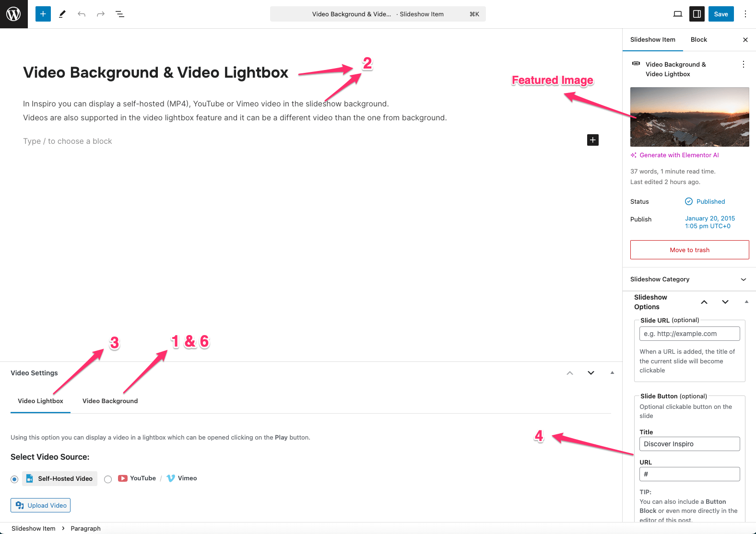Select the Self-Hosted Video radio button

[14, 479]
